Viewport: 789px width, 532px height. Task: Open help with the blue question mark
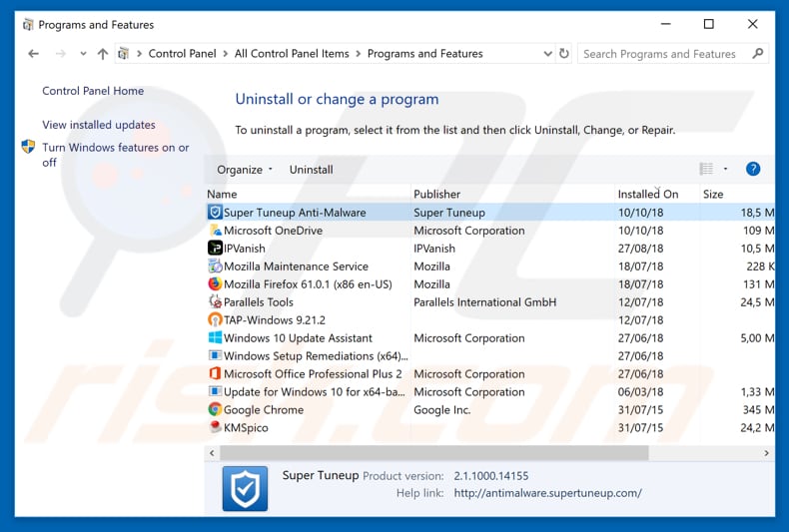[x=753, y=169]
